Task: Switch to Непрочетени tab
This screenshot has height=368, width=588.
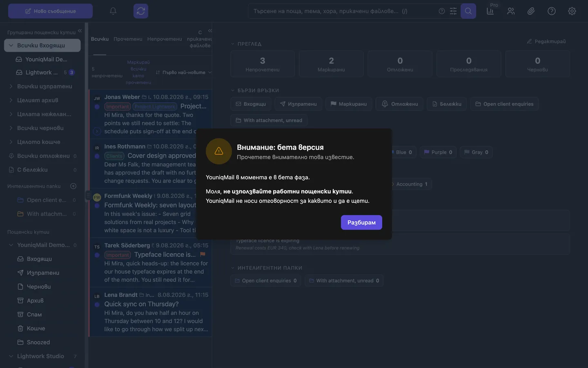Action: pyautogui.click(x=165, y=39)
